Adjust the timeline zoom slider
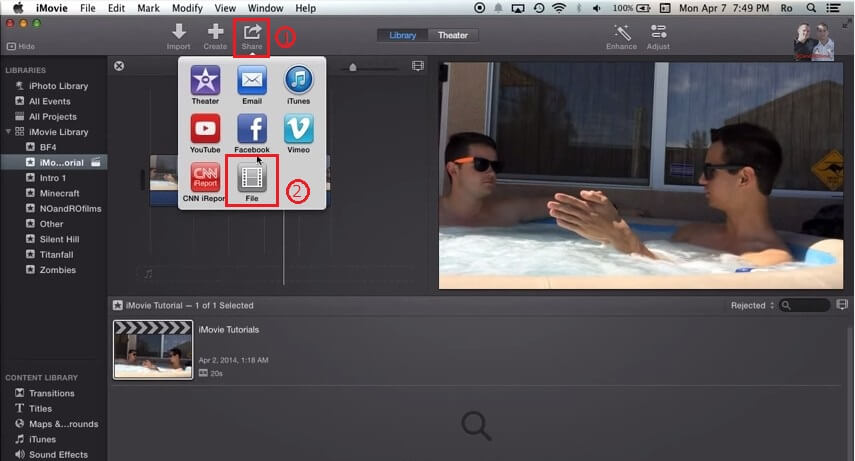The width and height of the screenshot is (855, 461). click(353, 67)
